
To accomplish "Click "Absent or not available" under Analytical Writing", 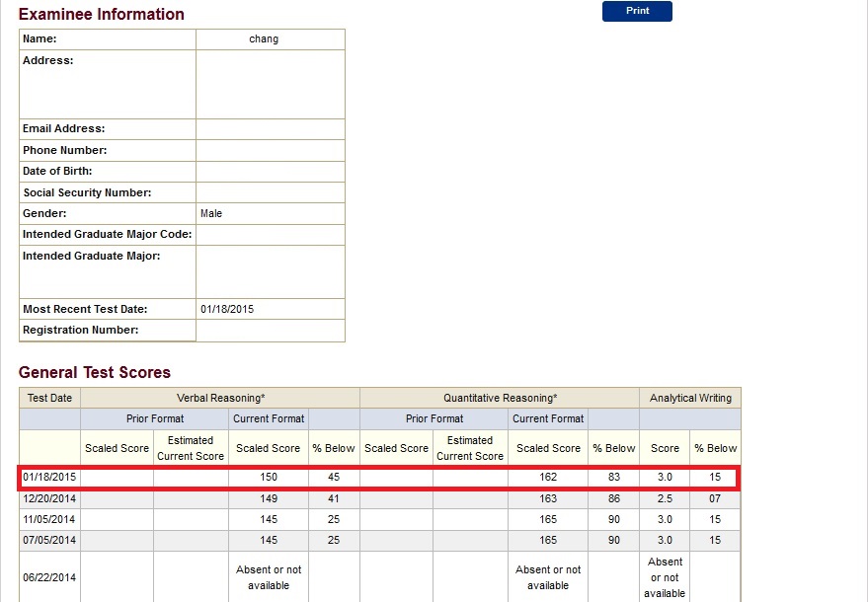I will click(x=665, y=577).
